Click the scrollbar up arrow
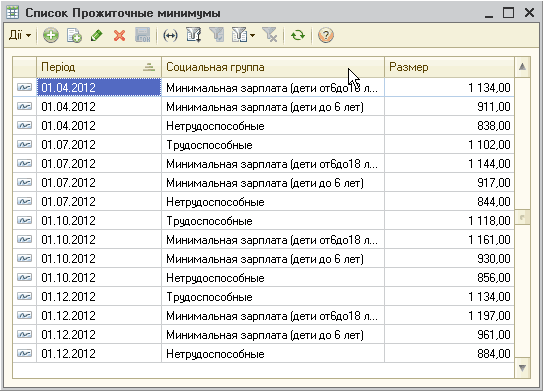 (x=522, y=66)
